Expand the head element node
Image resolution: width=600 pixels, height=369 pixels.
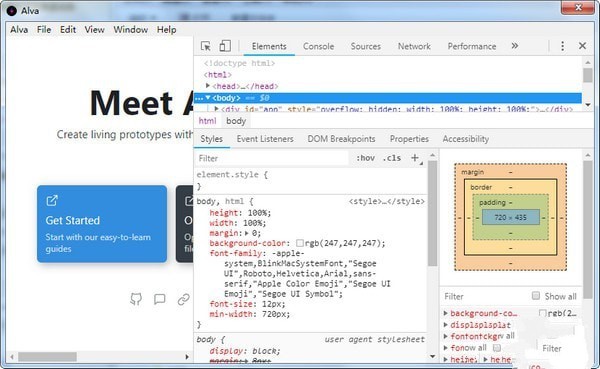pos(208,86)
